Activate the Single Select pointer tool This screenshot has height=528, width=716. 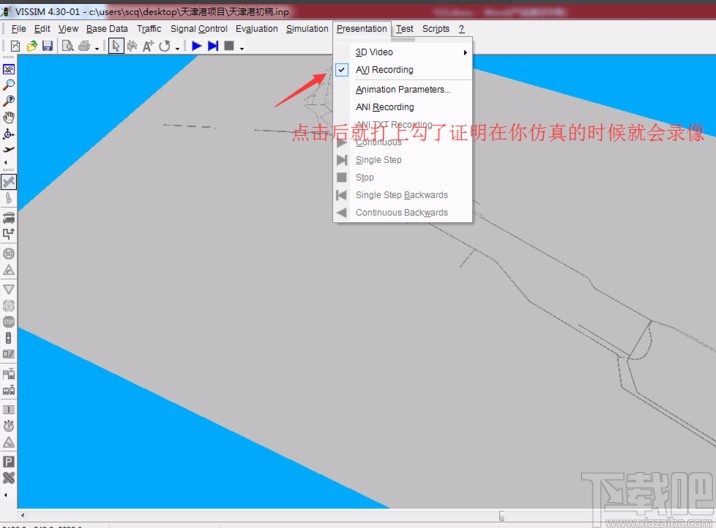(x=116, y=46)
